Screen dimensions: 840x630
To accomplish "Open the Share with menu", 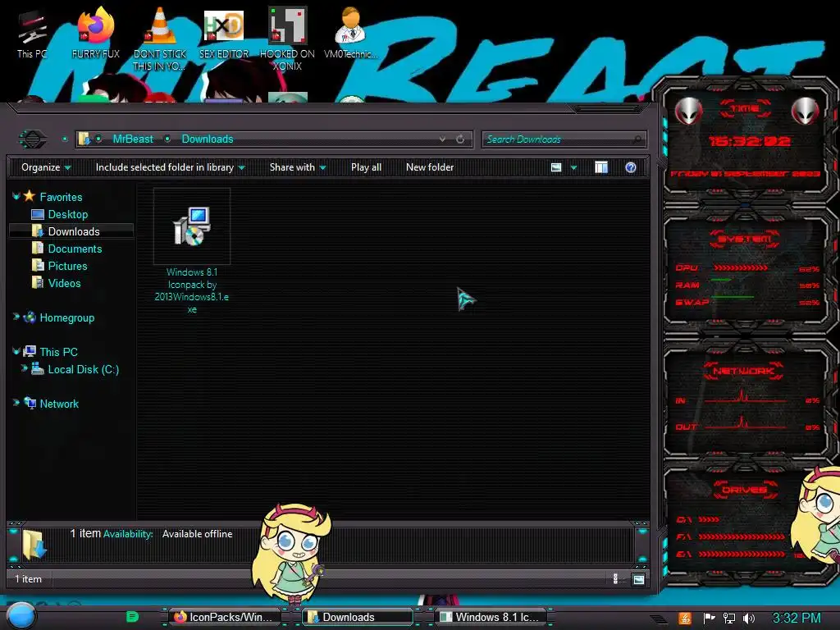I will (x=298, y=167).
